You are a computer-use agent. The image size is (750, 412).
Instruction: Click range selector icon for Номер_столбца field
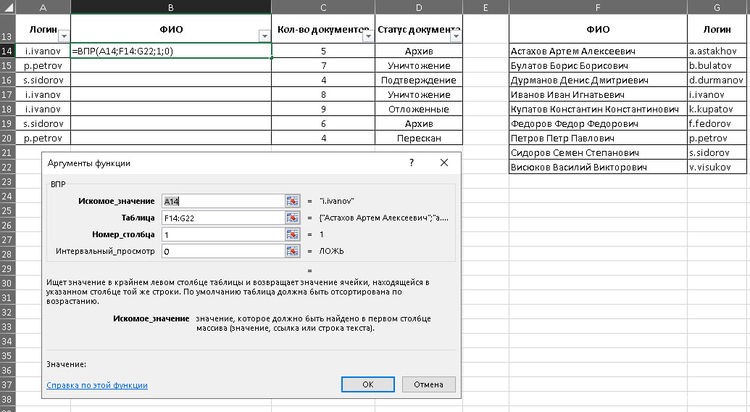[292, 234]
